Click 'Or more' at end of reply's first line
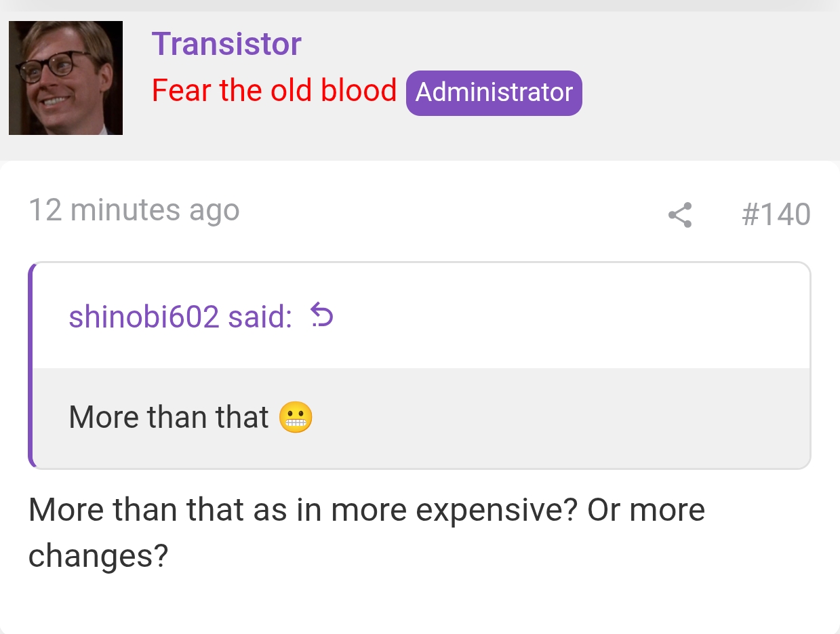 tap(646, 510)
